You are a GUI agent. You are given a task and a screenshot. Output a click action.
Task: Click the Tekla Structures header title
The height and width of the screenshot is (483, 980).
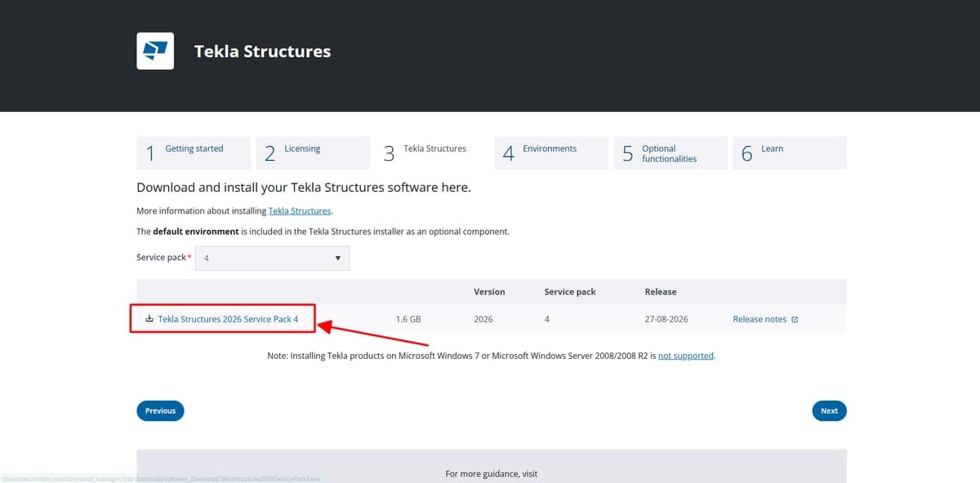click(262, 51)
